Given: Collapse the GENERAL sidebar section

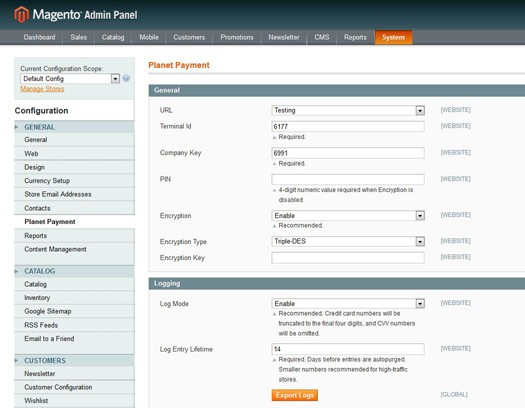Looking at the screenshot, I should click(74, 127).
